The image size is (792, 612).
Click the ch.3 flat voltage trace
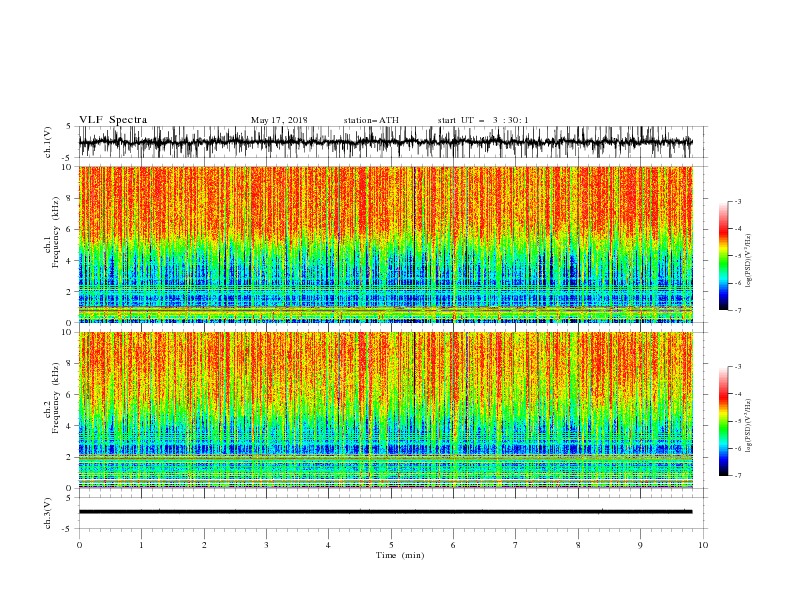[385, 512]
